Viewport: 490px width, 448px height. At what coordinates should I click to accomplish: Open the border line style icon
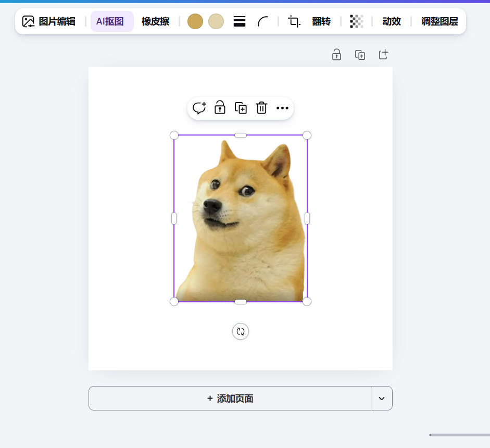[240, 21]
